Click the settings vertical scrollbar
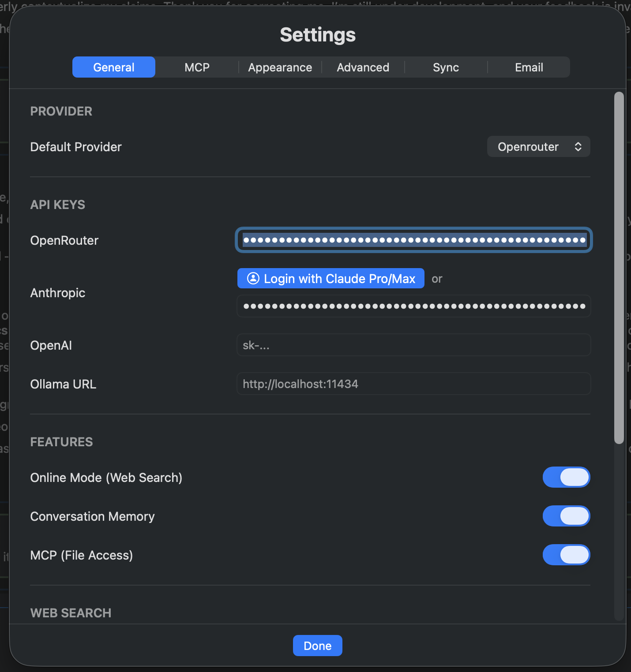631x672 pixels. click(x=619, y=268)
